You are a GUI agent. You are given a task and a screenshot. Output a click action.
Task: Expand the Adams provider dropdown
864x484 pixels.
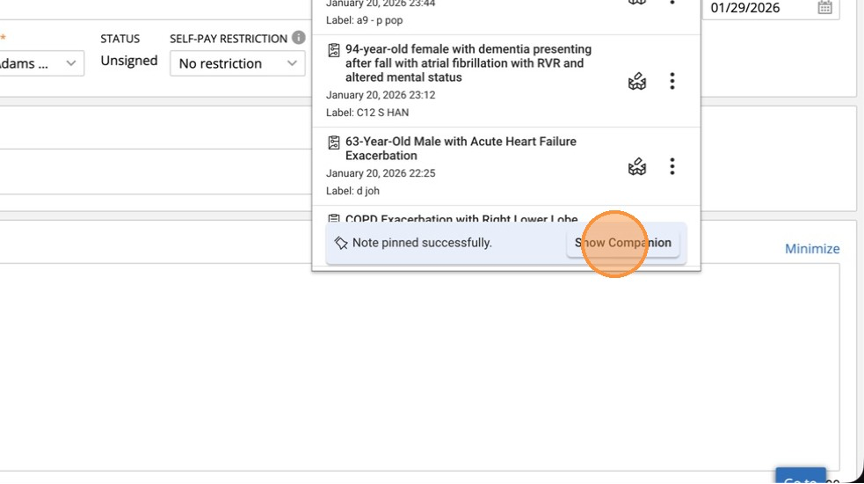tap(40, 63)
